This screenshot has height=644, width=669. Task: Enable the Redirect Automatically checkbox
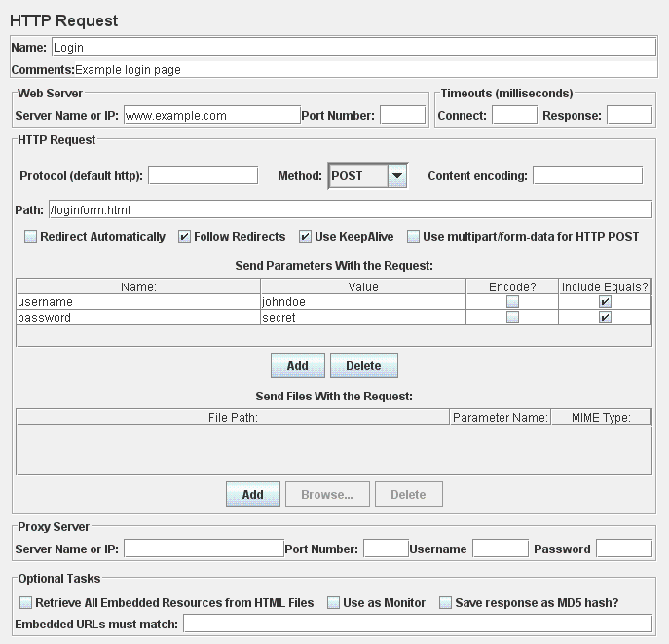[x=30, y=237]
